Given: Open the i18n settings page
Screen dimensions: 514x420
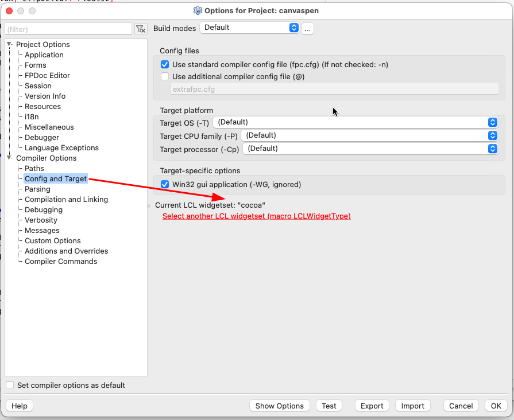Looking at the screenshot, I should 32,116.
